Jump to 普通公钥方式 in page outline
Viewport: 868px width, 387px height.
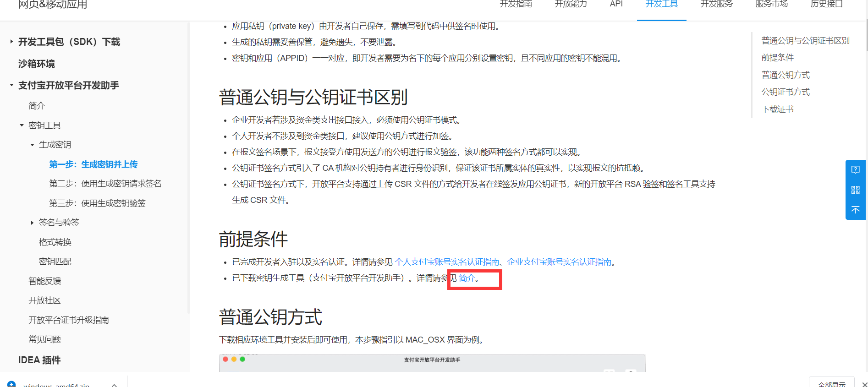click(x=786, y=75)
